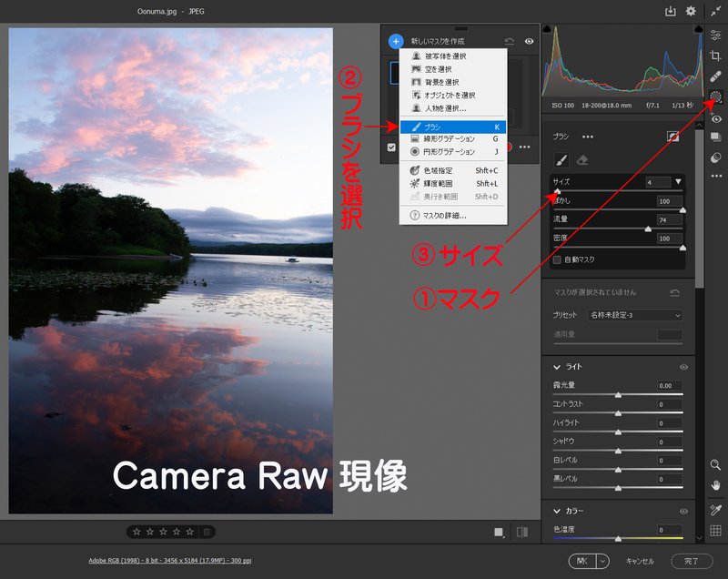Open the Masking tool icon
The width and height of the screenshot is (728, 579).
[x=716, y=97]
